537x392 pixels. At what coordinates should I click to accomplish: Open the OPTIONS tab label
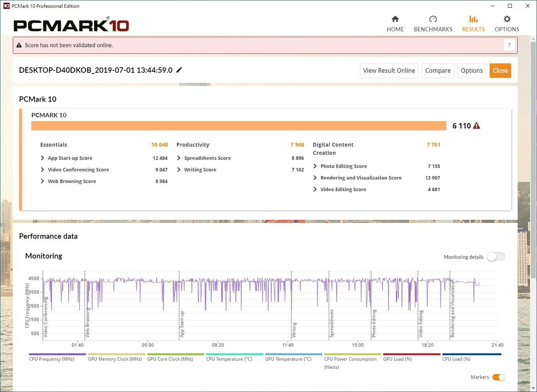pos(507,29)
